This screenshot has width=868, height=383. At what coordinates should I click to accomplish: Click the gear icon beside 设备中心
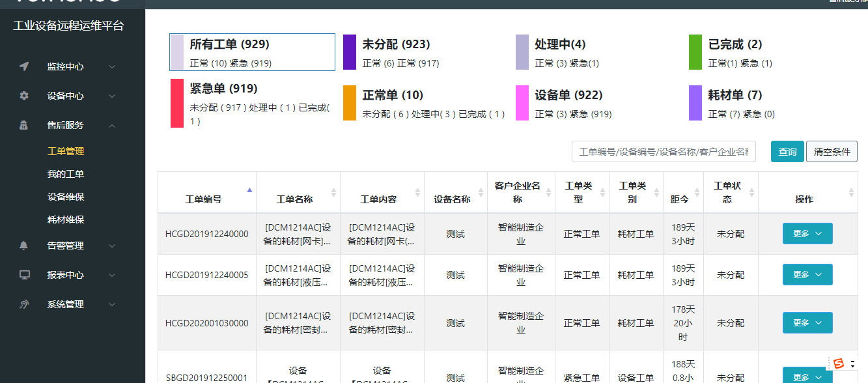click(24, 96)
